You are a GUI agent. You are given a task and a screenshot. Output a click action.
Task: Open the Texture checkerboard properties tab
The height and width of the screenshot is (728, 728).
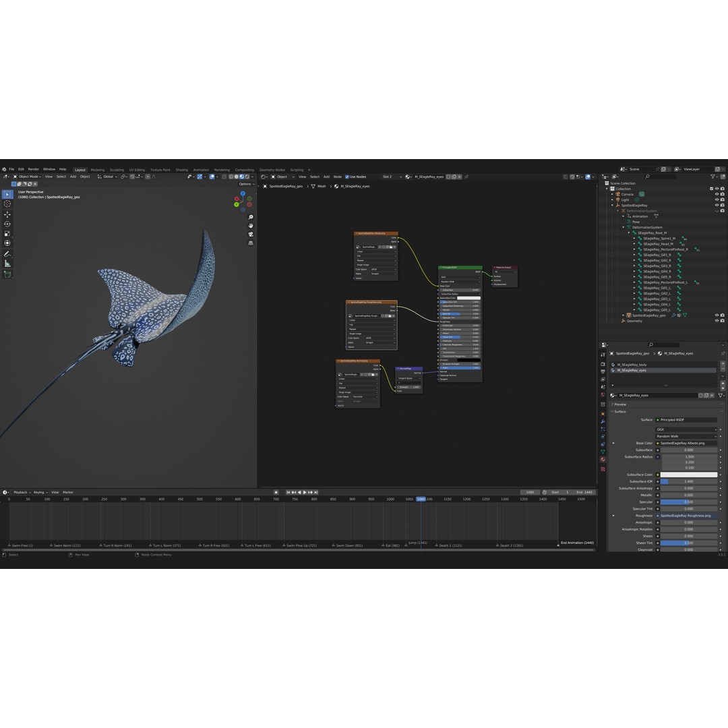603,469
